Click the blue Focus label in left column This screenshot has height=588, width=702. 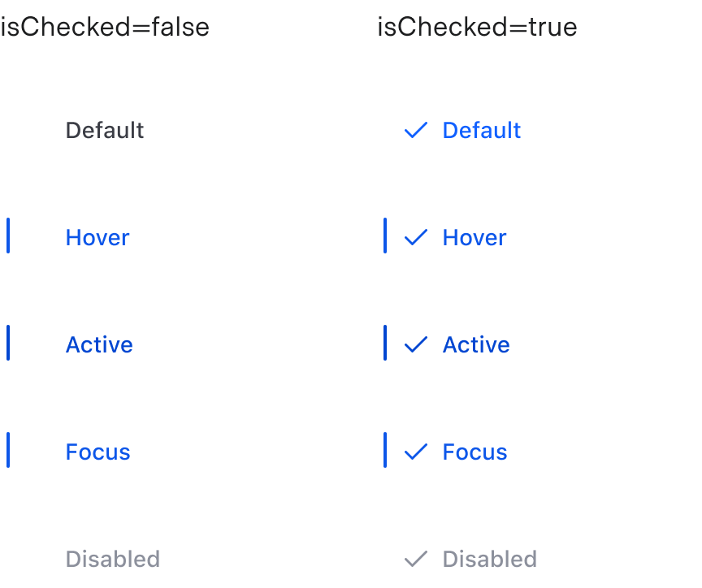97,452
